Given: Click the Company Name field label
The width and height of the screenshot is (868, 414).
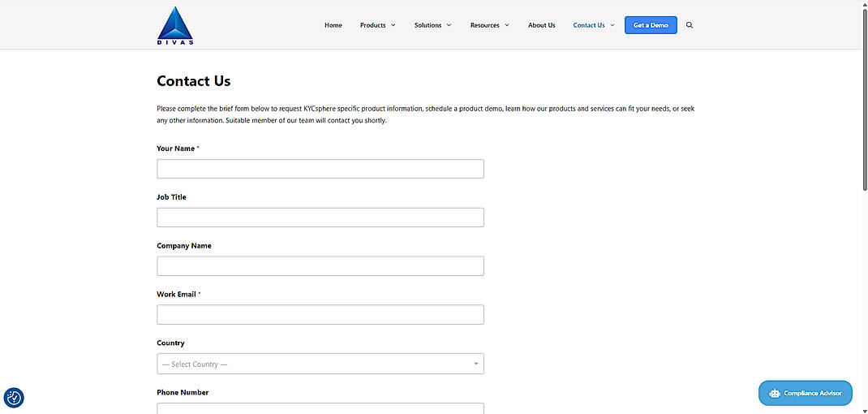Looking at the screenshot, I should (x=184, y=245).
